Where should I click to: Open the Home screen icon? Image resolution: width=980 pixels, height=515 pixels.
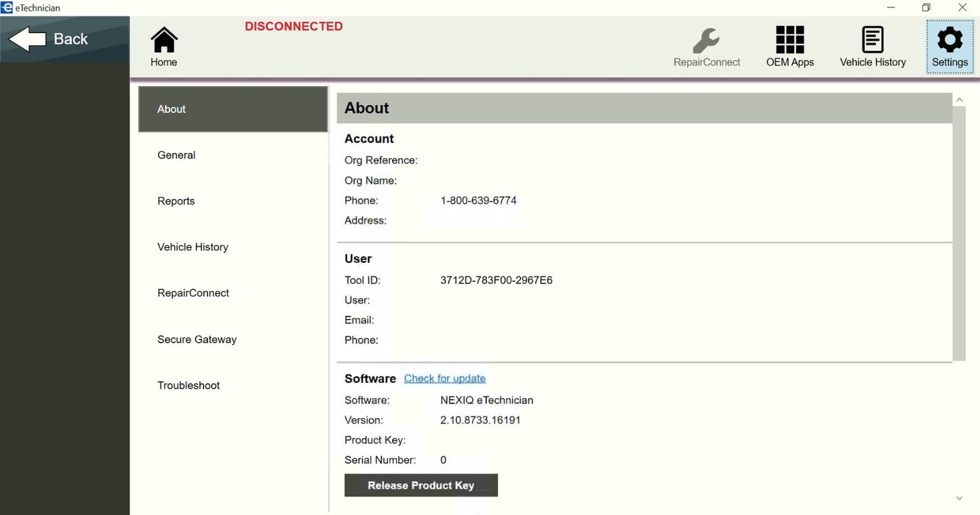point(163,47)
